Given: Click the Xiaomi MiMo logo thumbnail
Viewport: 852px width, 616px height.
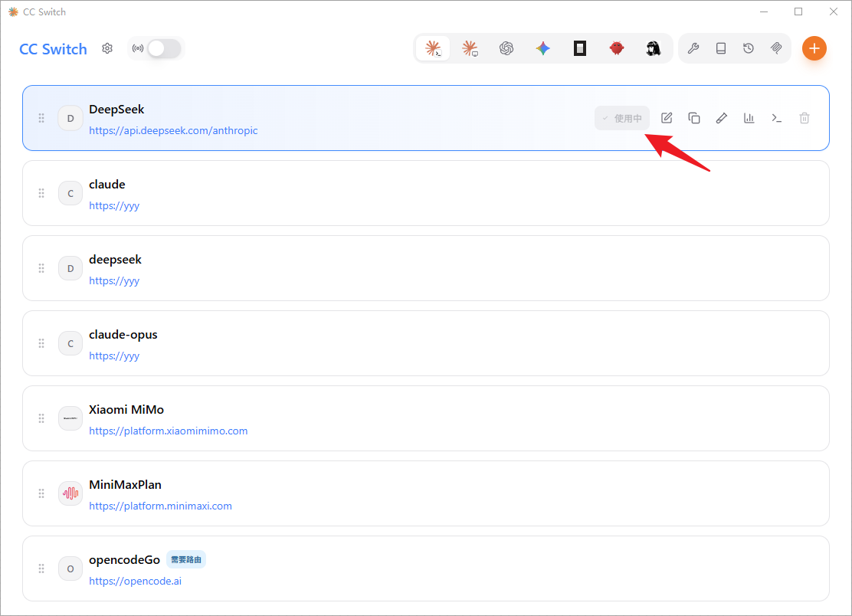Looking at the screenshot, I should pos(70,418).
